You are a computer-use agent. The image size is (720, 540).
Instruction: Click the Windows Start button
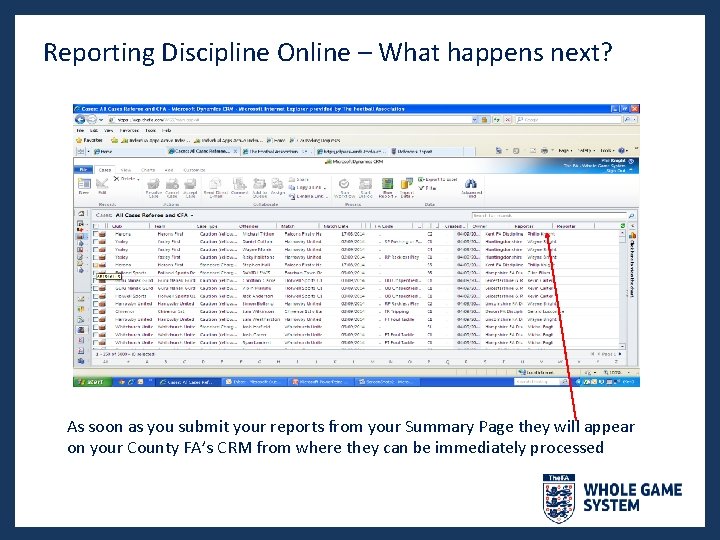91,382
